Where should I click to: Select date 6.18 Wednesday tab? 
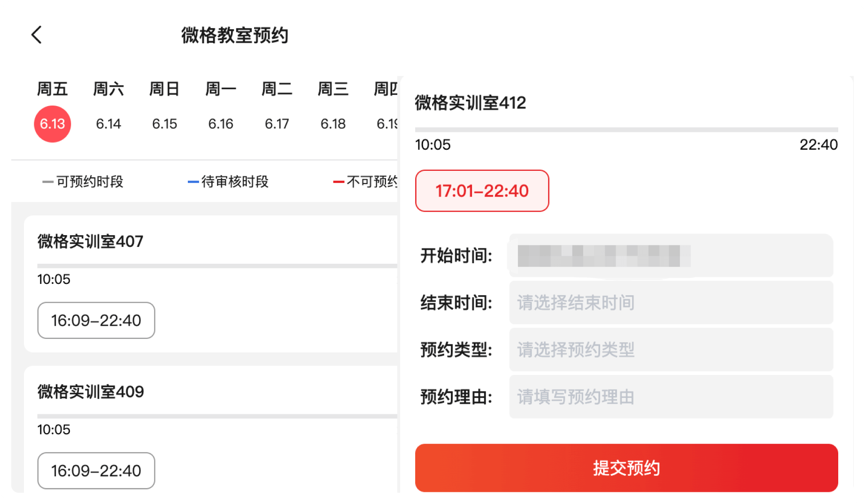(x=332, y=108)
